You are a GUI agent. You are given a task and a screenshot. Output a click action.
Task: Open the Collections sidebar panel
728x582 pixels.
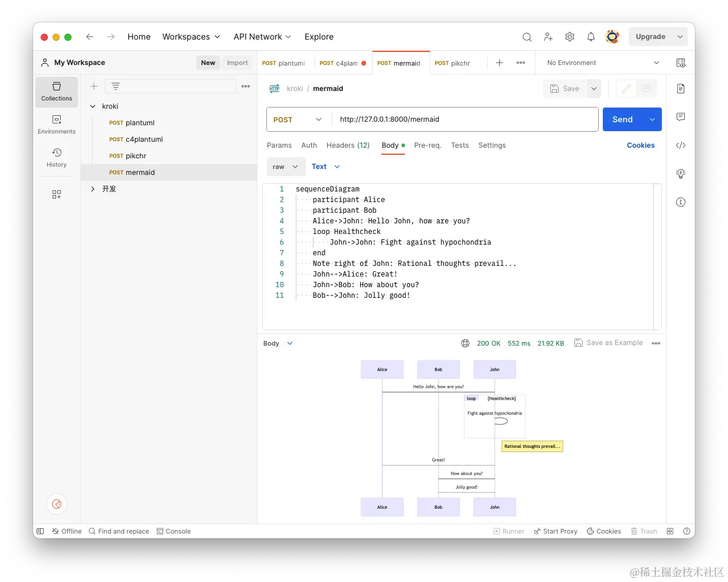click(57, 92)
